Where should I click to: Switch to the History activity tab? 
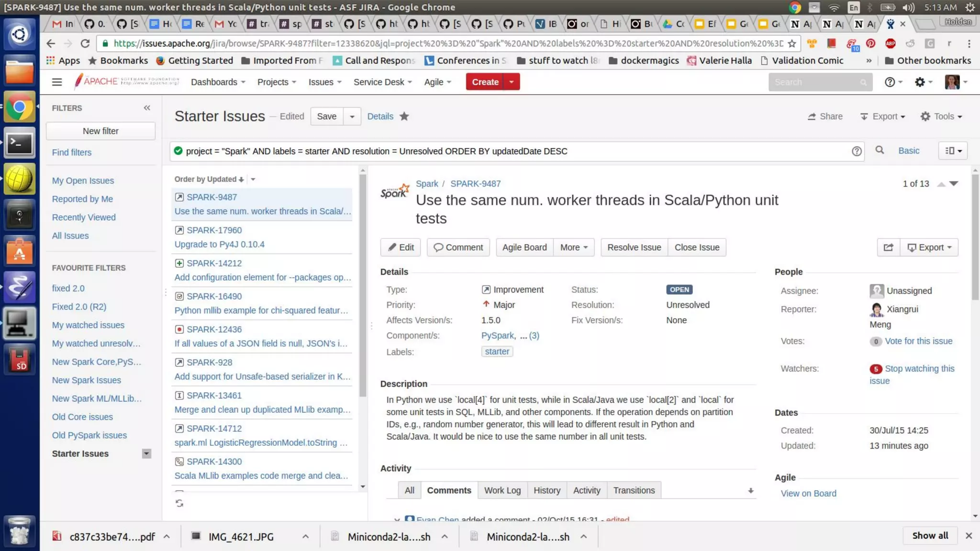pyautogui.click(x=546, y=490)
